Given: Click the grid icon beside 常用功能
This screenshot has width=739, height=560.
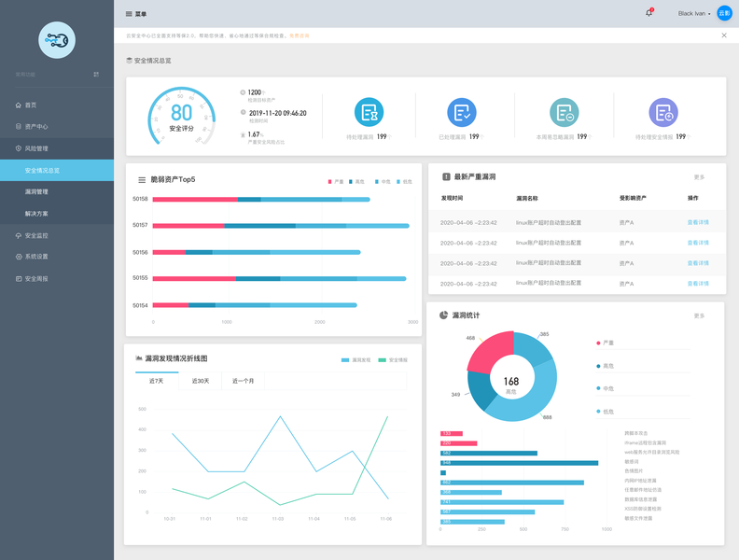Looking at the screenshot, I should 96,75.
